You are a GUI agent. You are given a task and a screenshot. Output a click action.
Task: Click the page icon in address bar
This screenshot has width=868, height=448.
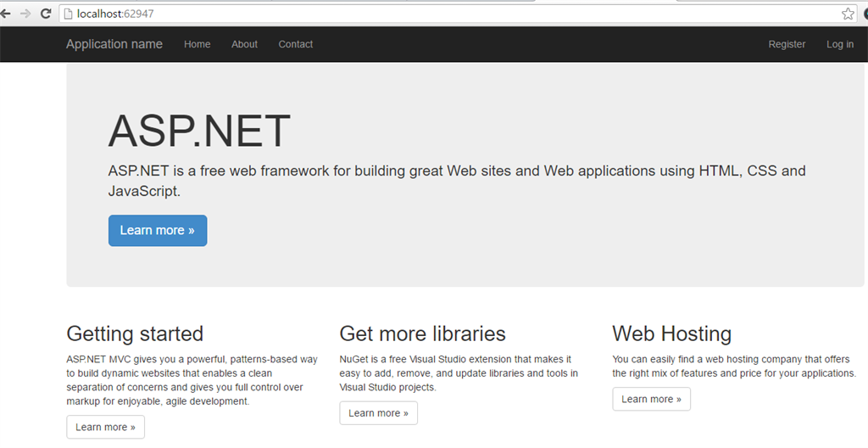[x=68, y=14]
